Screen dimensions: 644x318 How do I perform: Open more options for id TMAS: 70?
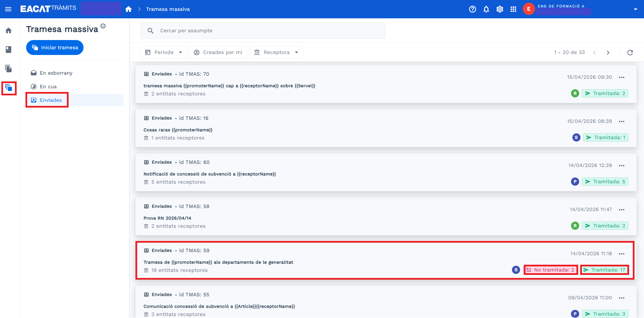(622, 77)
